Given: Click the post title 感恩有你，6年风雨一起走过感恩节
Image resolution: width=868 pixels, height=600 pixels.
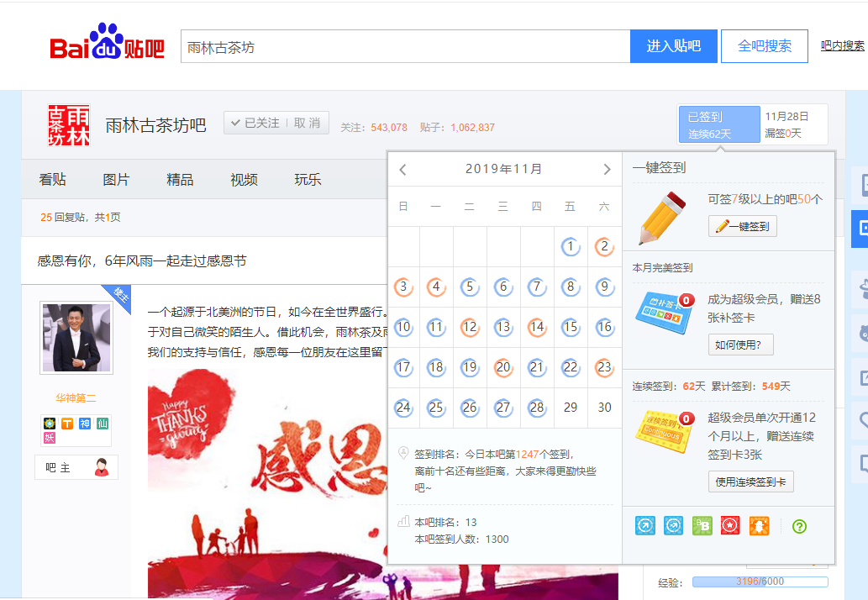Looking at the screenshot, I should (x=142, y=261).
